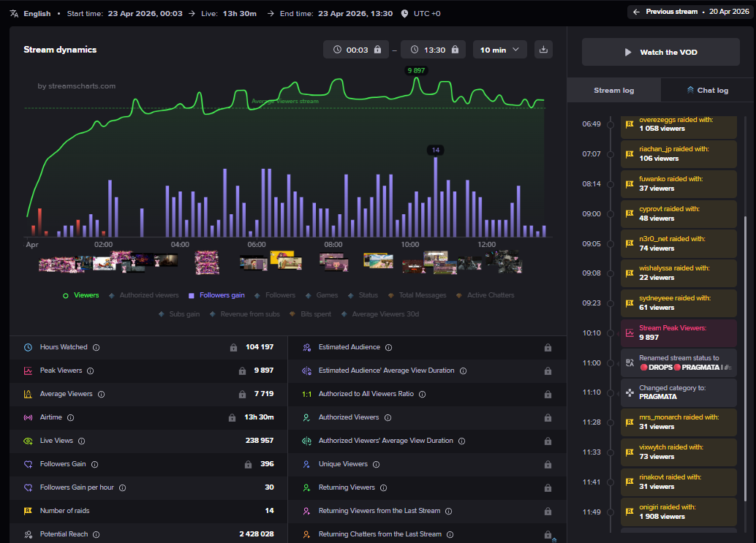The width and height of the screenshot is (756, 543).
Task: Click the info icon next to Hours Watched
Action: [96, 347]
